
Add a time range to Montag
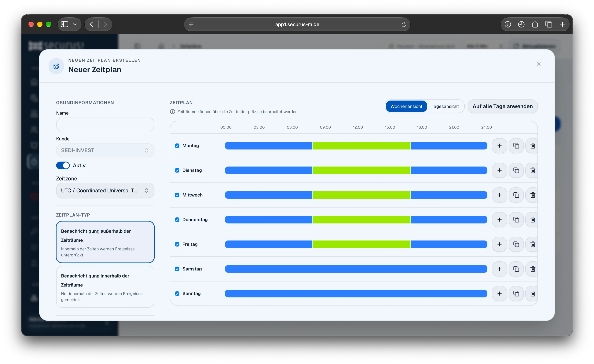point(499,146)
